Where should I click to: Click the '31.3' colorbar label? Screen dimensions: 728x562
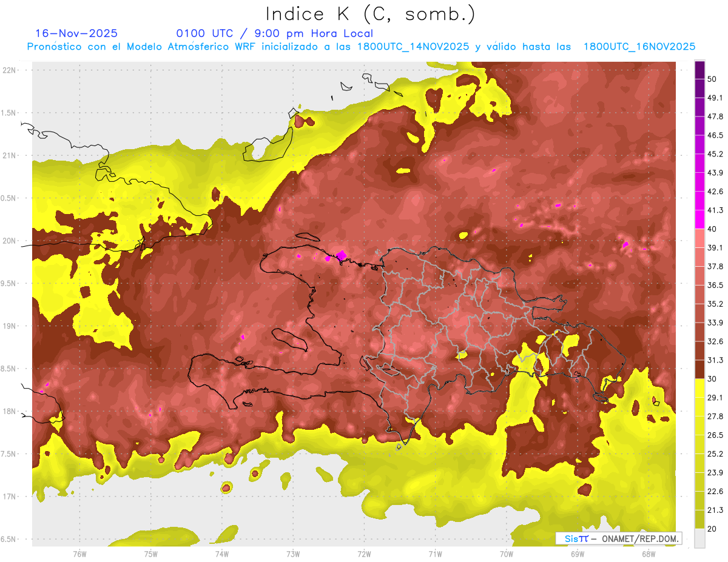tap(715, 360)
